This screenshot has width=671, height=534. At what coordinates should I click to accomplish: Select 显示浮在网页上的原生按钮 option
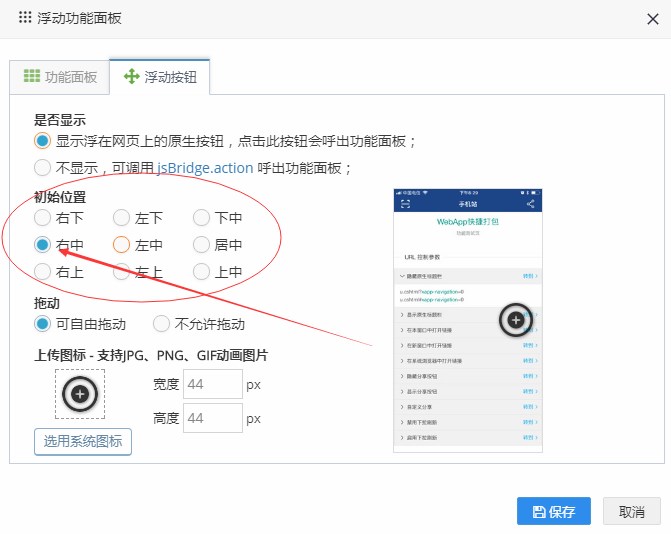click(42, 141)
